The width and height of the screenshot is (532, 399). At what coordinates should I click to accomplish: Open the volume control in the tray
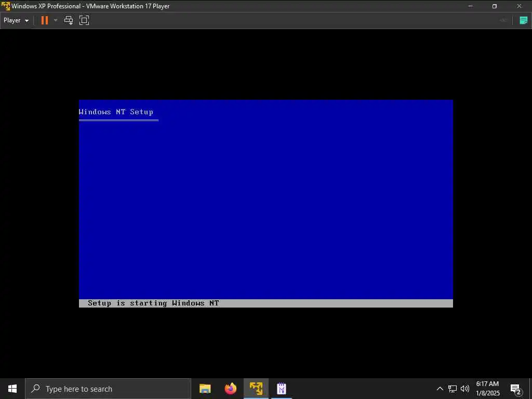[465, 389]
